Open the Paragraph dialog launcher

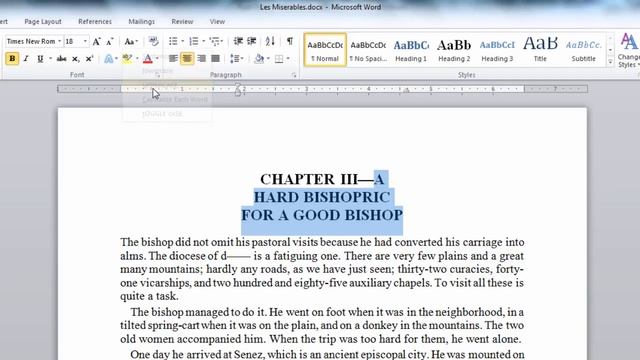coord(293,75)
